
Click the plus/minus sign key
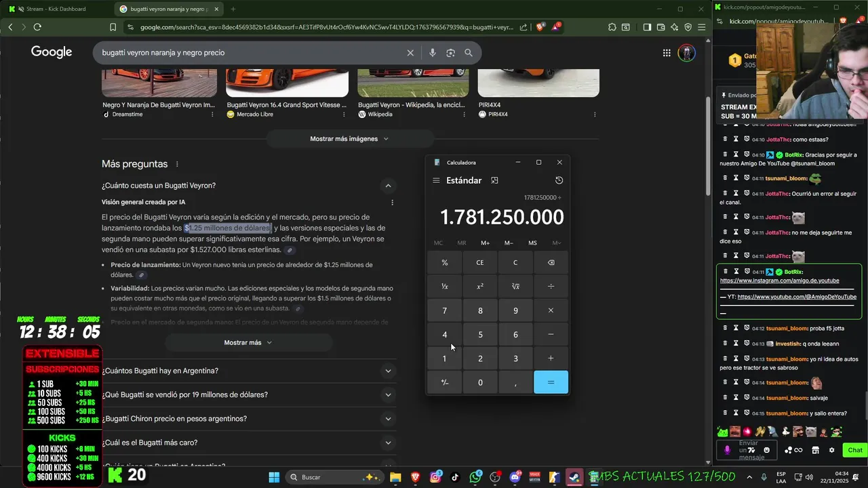445,382
